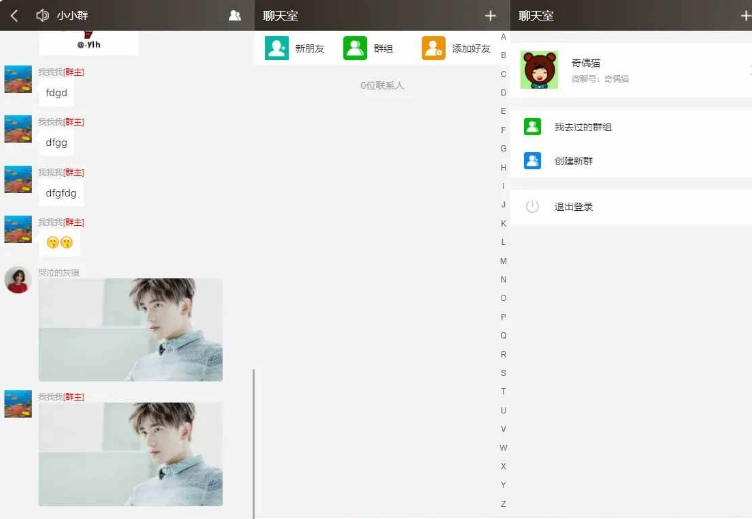Viewport: 752px width, 519px height.
Task: Go back using the arrow beside 小小群
Action: click(14, 15)
